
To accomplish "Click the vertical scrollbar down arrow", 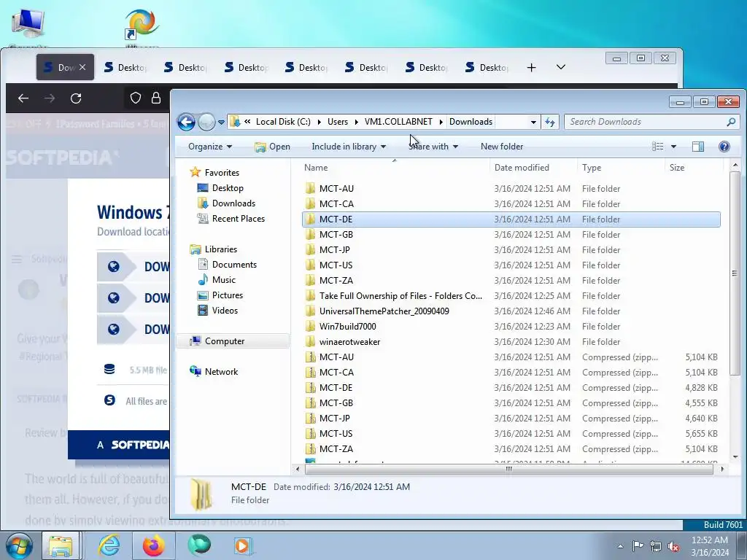I will pyautogui.click(x=735, y=456).
